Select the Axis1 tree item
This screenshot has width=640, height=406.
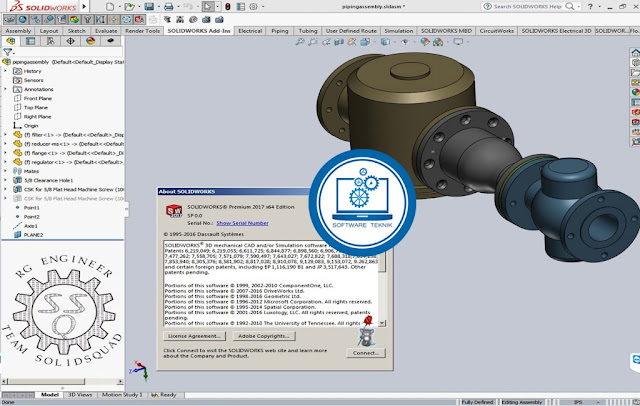(x=31, y=226)
